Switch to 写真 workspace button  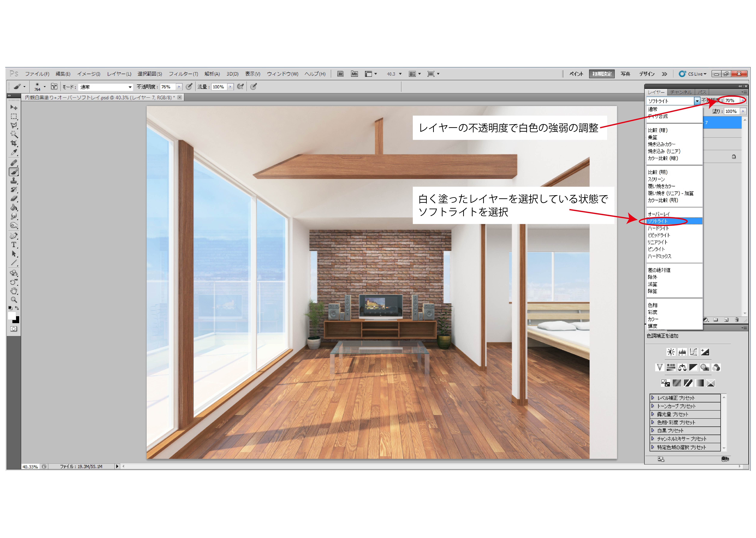[x=625, y=74]
